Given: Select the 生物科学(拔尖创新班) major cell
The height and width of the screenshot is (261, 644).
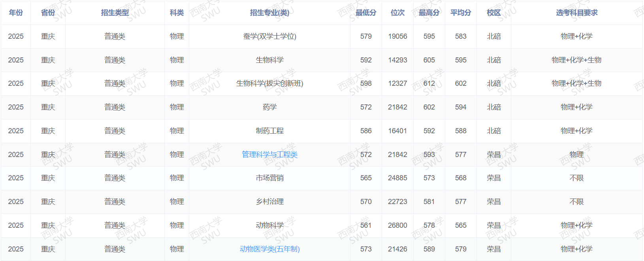Looking at the screenshot, I should 269,83.
